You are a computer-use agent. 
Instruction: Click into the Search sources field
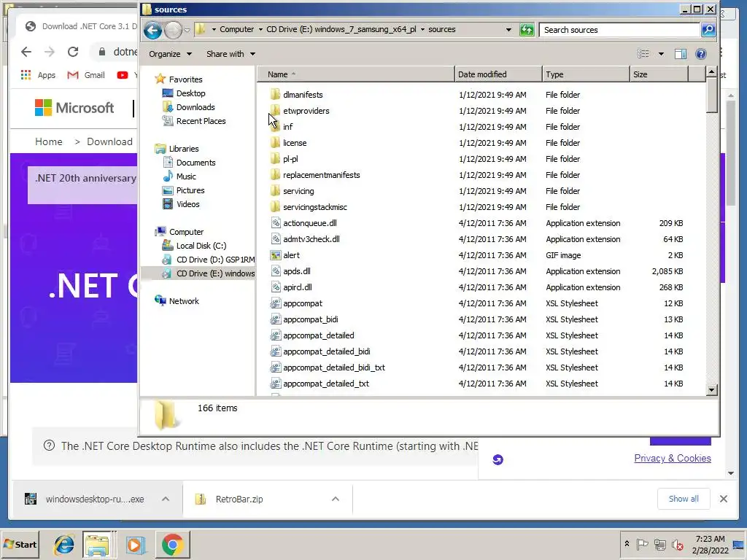pyautogui.click(x=619, y=30)
